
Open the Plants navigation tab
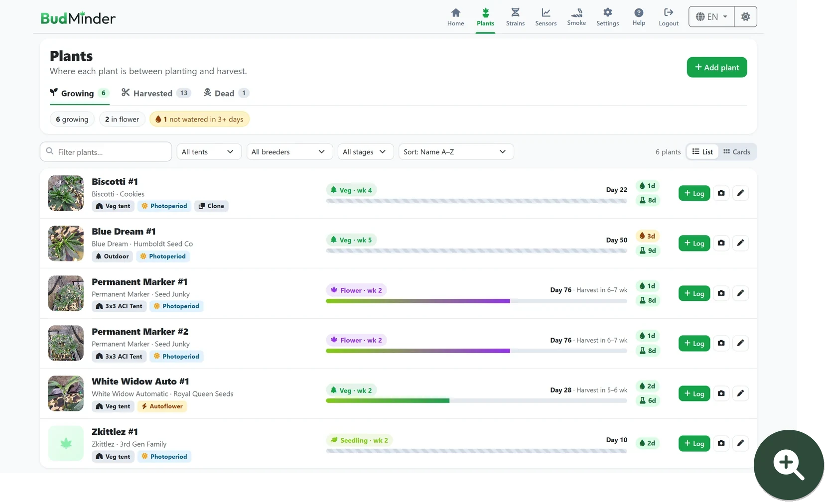[485, 17]
